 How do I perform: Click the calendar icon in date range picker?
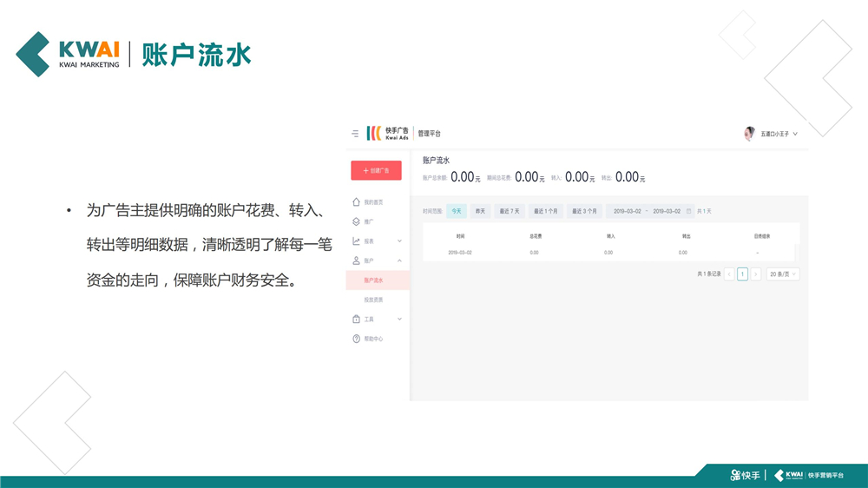pyautogui.click(x=688, y=211)
